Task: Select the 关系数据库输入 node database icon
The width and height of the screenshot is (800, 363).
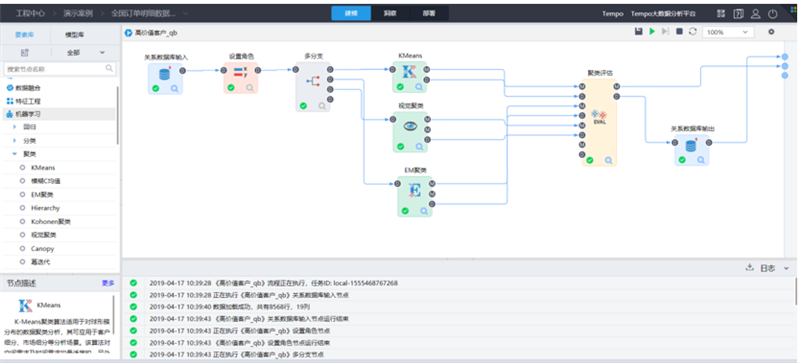Action: click(164, 74)
